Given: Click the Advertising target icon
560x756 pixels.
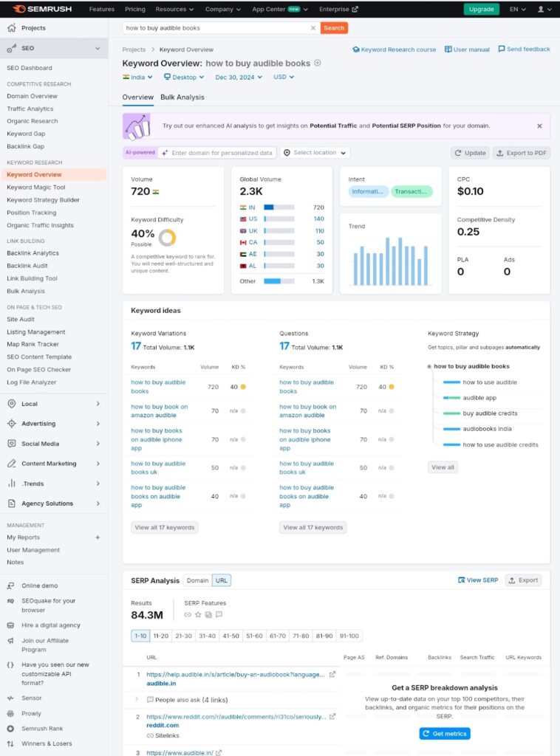Looking at the screenshot, I should [12, 423].
